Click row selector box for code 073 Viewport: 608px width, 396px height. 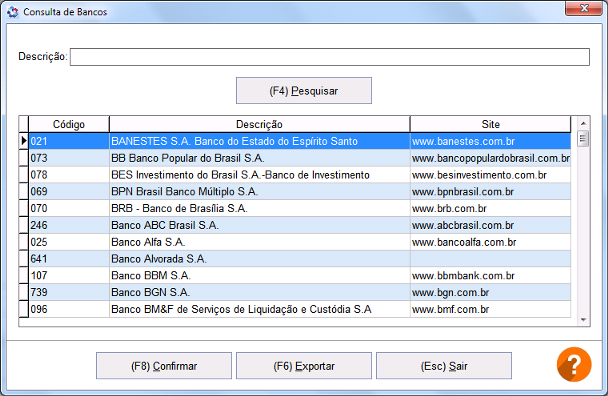(x=24, y=158)
